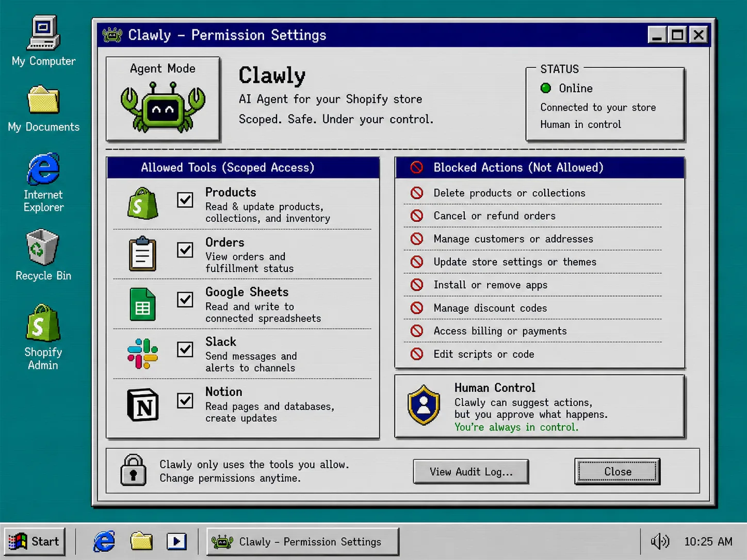747x560 pixels.
Task: Toggle the Google Sheets permission checkbox
Action: 185,299
